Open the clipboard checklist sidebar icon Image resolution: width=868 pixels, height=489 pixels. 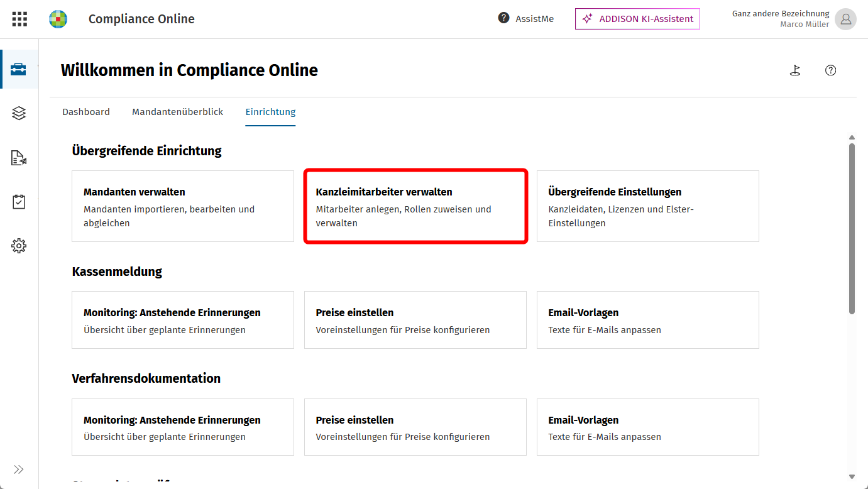(19, 202)
